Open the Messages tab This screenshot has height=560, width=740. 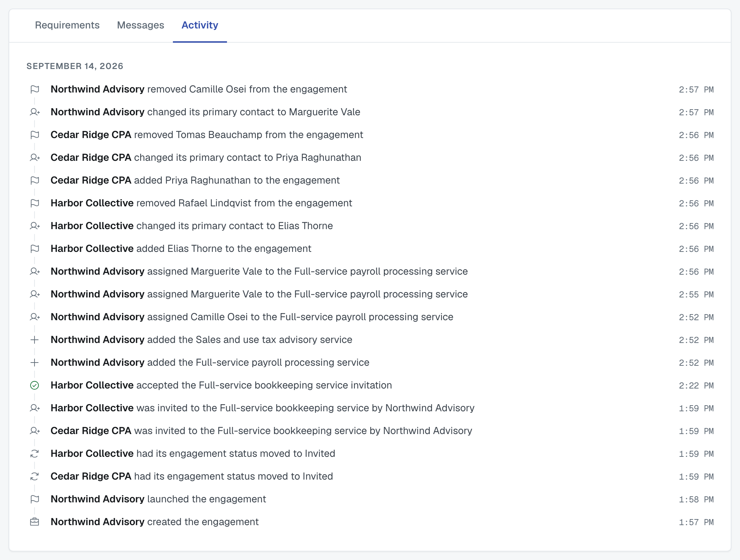pos(141,25)
